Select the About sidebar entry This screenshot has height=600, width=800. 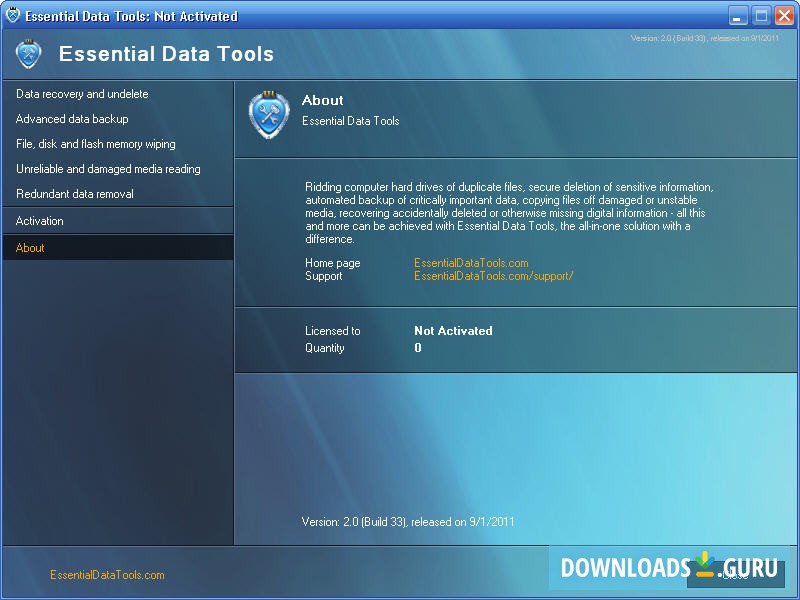[118, 248]
